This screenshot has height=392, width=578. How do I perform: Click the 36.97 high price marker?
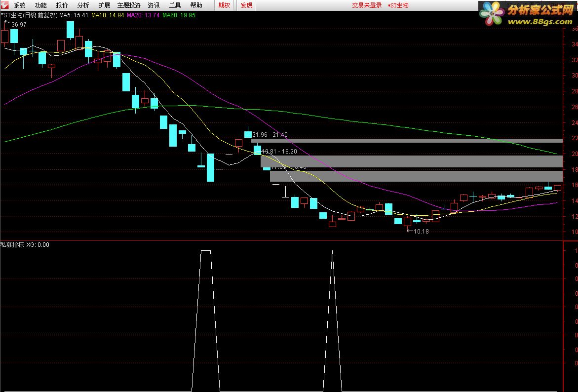(19, 24)
